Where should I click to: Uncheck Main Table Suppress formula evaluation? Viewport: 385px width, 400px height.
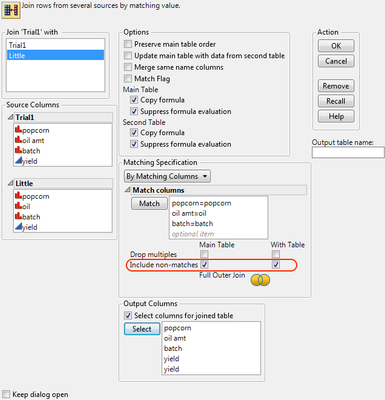(x=134, y=111)
